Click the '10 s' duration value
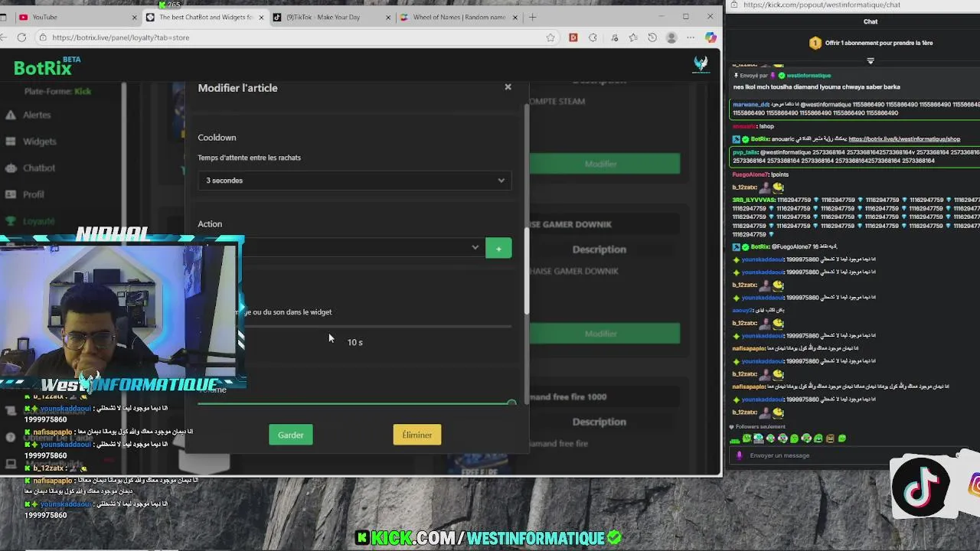Image resolution: width=980 pixels, height=551 pixels. (x=355, y=342)
